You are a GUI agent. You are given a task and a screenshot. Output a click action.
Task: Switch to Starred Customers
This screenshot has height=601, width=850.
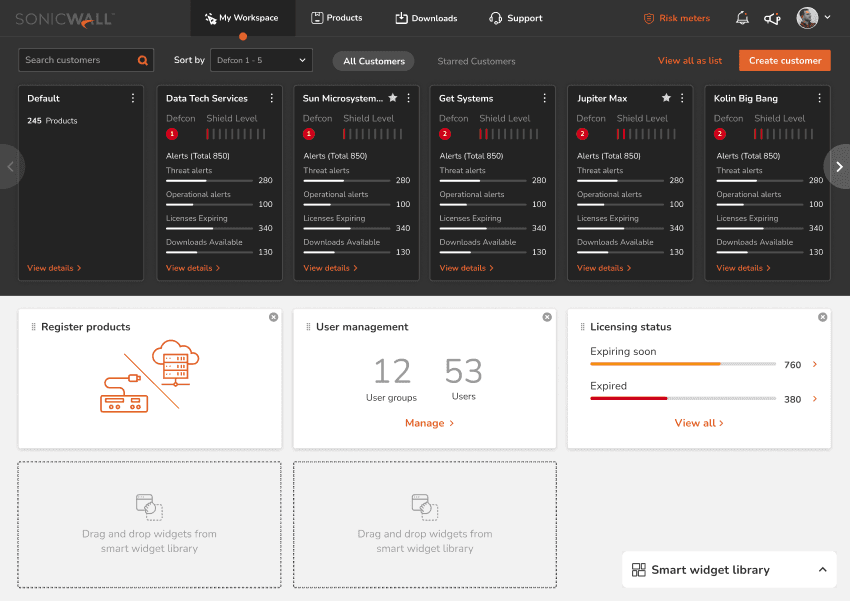coord(476,61)
